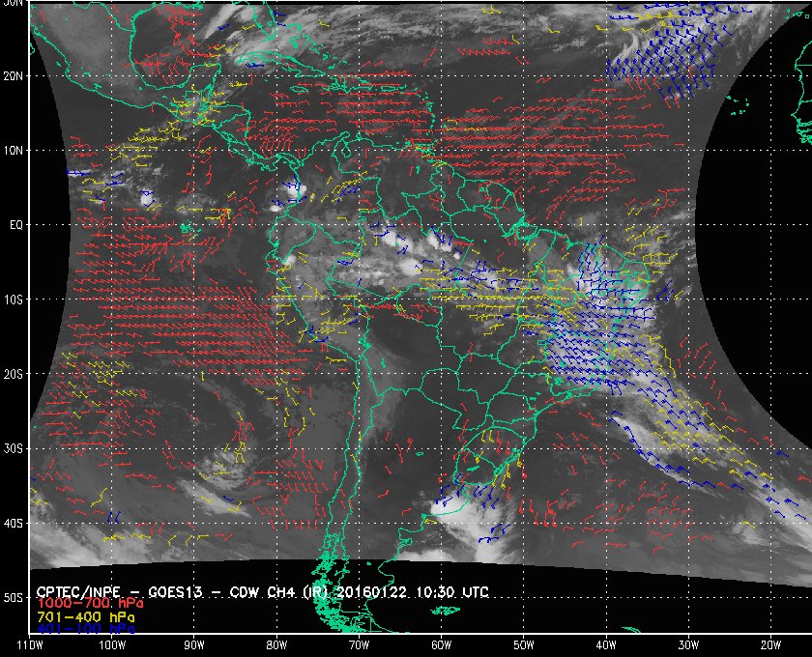Click the 60W longitude label
This screenshot has height=657, width=812.
click(441, 643)
